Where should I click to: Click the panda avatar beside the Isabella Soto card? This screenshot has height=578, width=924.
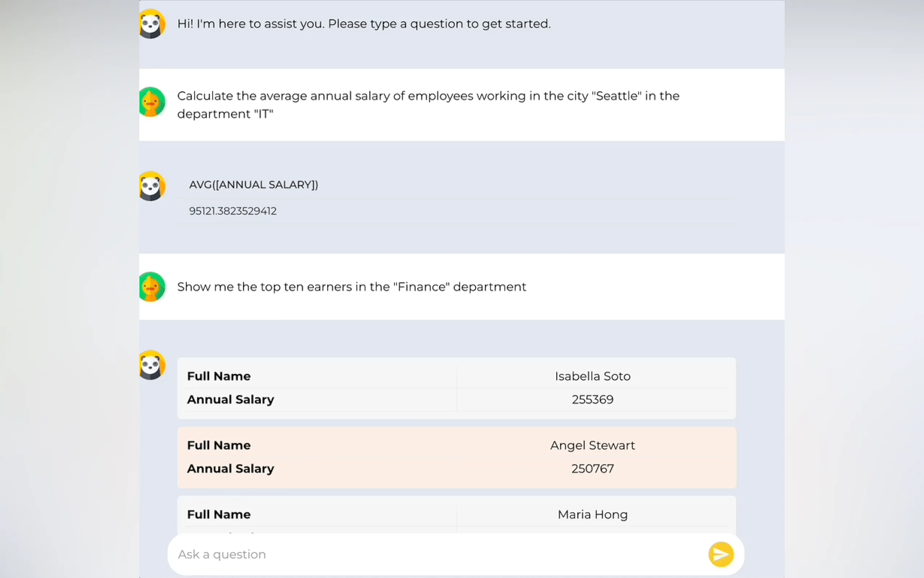click(x=152, y=365)
